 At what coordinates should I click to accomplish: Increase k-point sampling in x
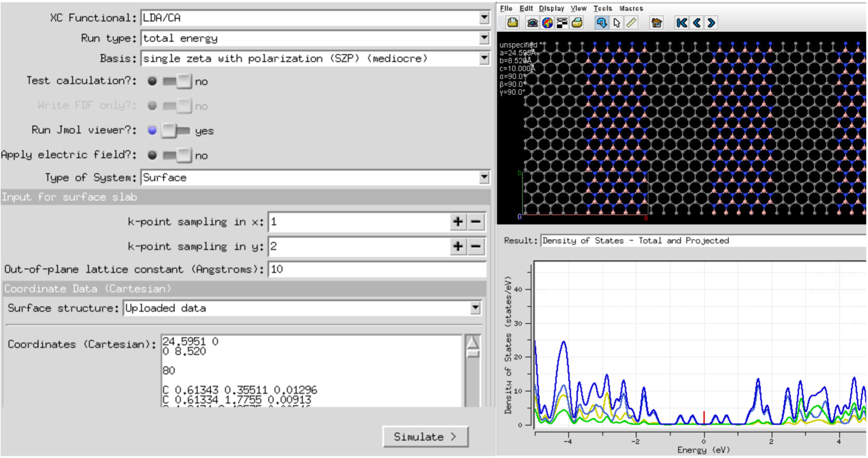pos(458,222)
